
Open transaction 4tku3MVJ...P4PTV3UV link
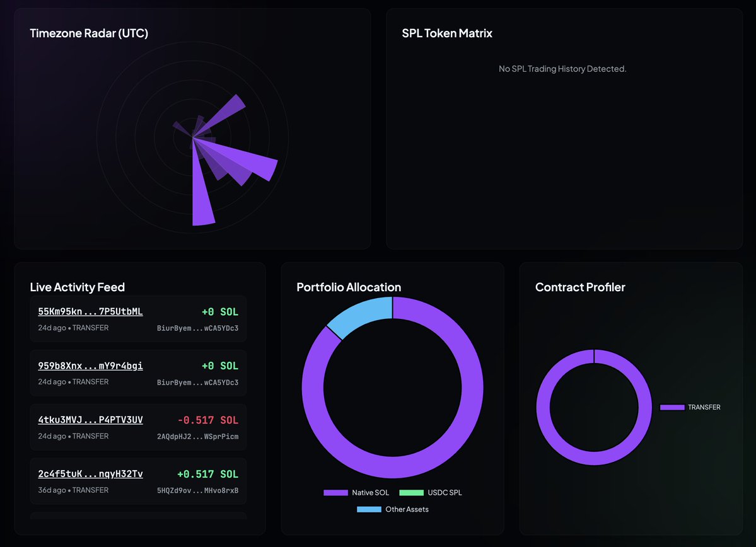[90, 420]
